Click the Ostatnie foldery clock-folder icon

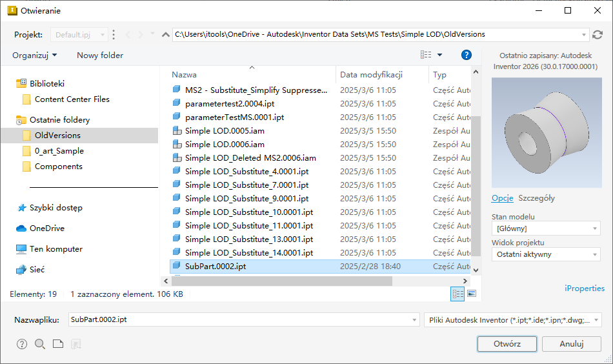[x=21, y=119]
